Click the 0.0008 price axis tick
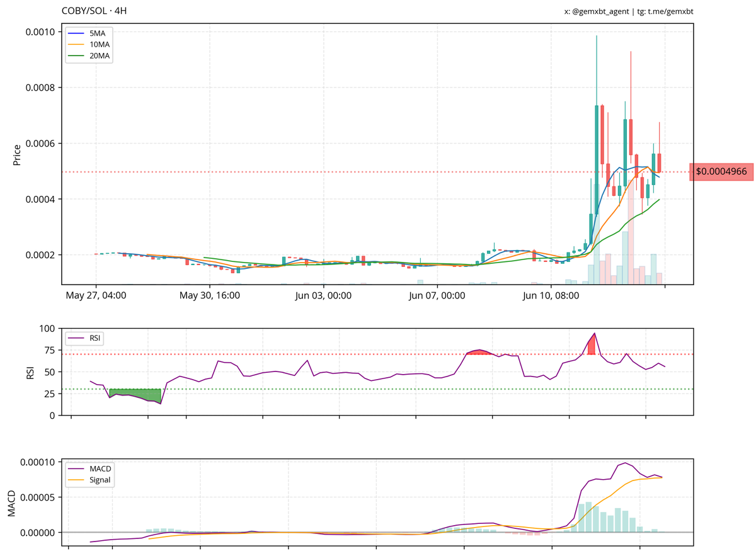 [x=41, y=88]
